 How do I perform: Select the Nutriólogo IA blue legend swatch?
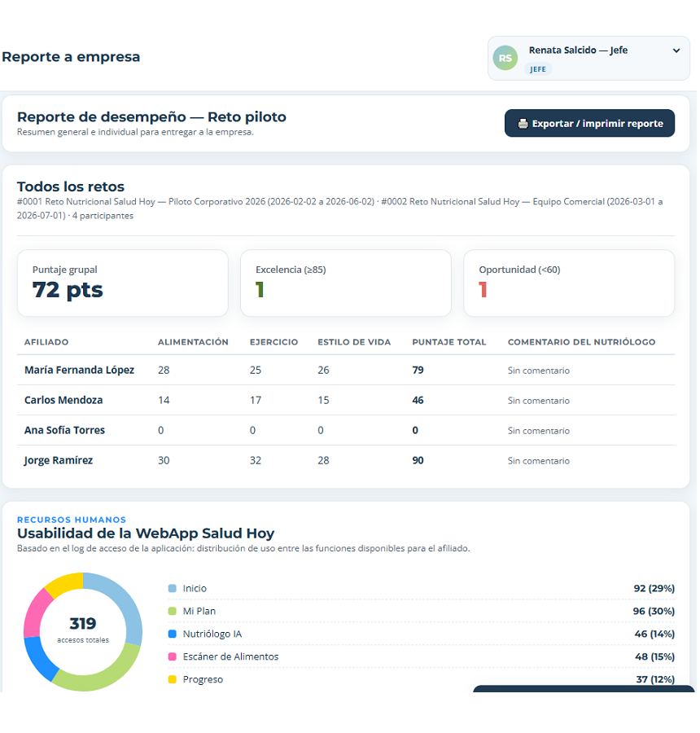click(x=173, y=634)
